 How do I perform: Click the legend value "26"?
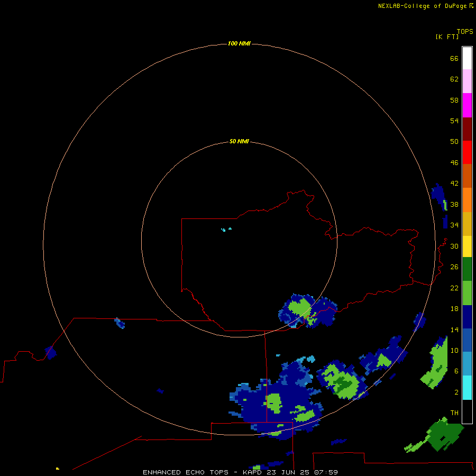click(x=454, y=267)
